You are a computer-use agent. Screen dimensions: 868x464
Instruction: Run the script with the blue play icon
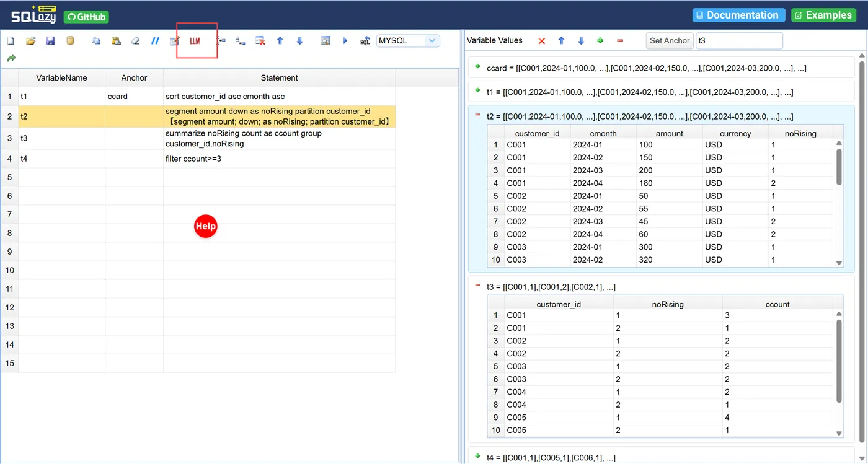coord(345,41)
